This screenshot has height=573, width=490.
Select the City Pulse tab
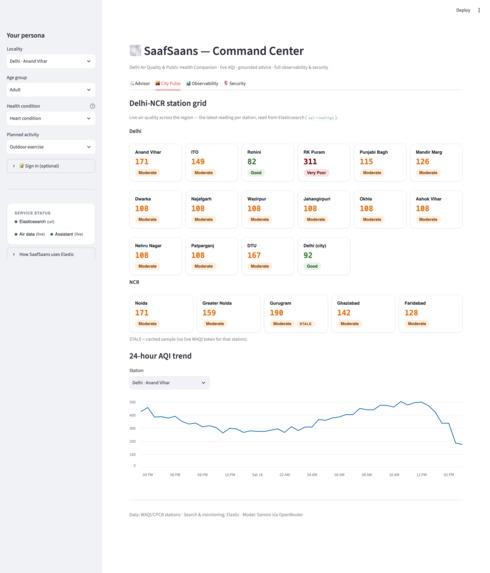[x=168, y=83]
